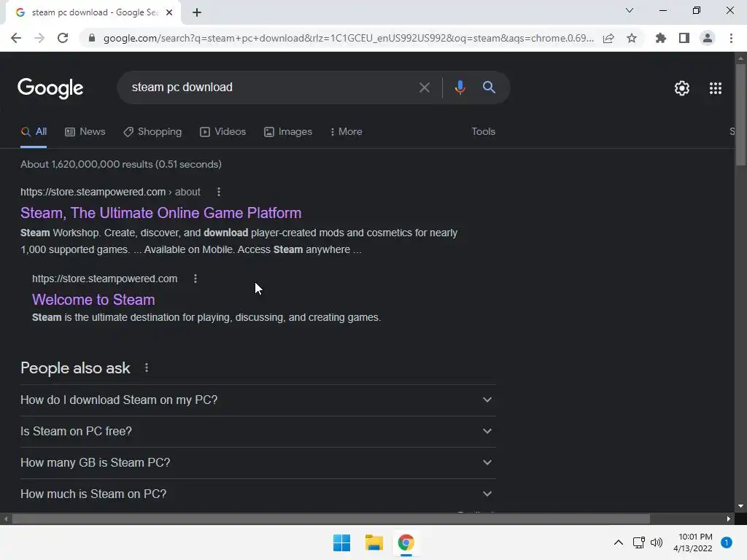Expand Is Steam on PC free?
The height and width of the screenshot is (560, 747).
[258, 432]
